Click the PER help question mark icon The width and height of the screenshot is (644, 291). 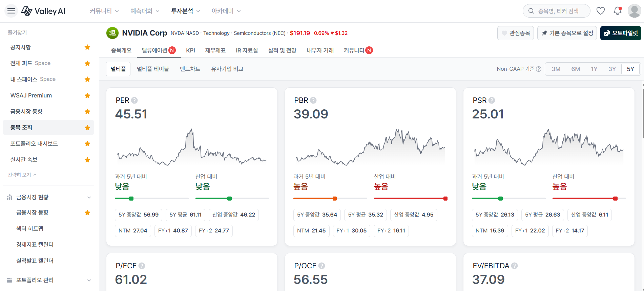pos(134,100)
